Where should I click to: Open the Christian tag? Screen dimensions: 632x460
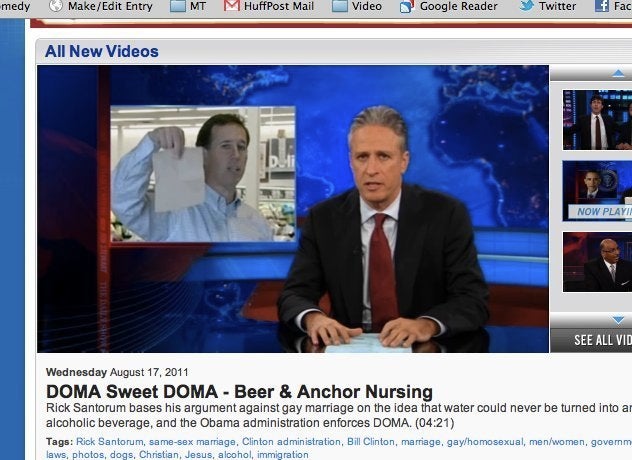[159, 455]
